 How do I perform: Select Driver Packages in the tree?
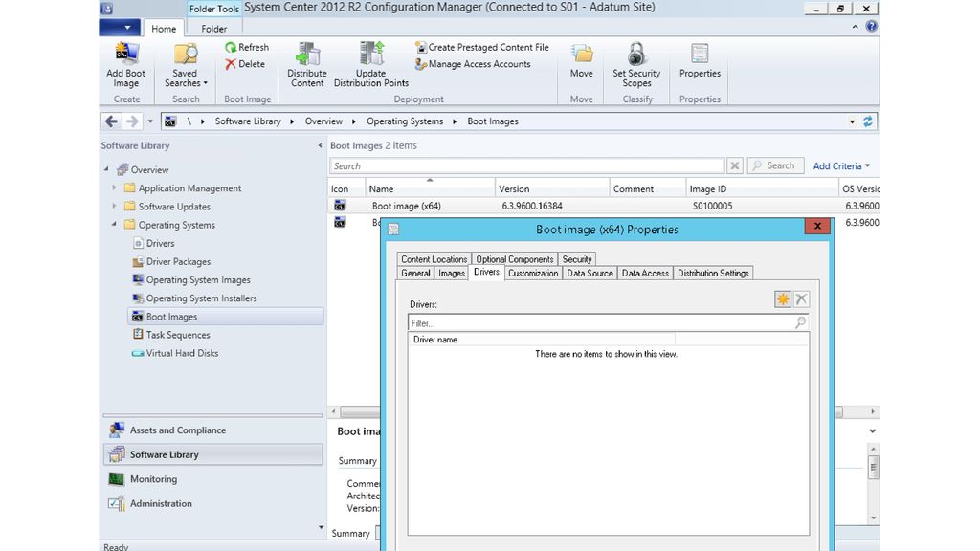tap(178, 261)
